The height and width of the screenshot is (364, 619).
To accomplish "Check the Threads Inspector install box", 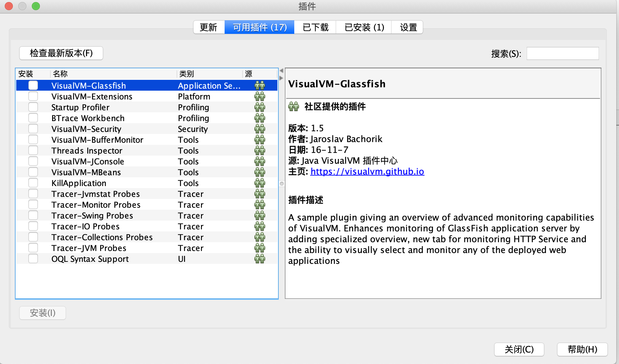I will [33, 150].
